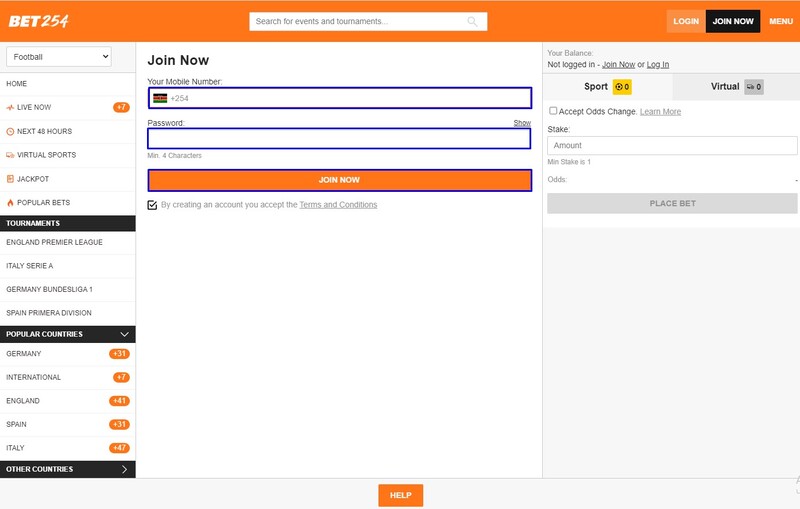Viewport: 800px width, 509px height.
Task: Focus the mobile number input field
Action: (x=340, y=98)
